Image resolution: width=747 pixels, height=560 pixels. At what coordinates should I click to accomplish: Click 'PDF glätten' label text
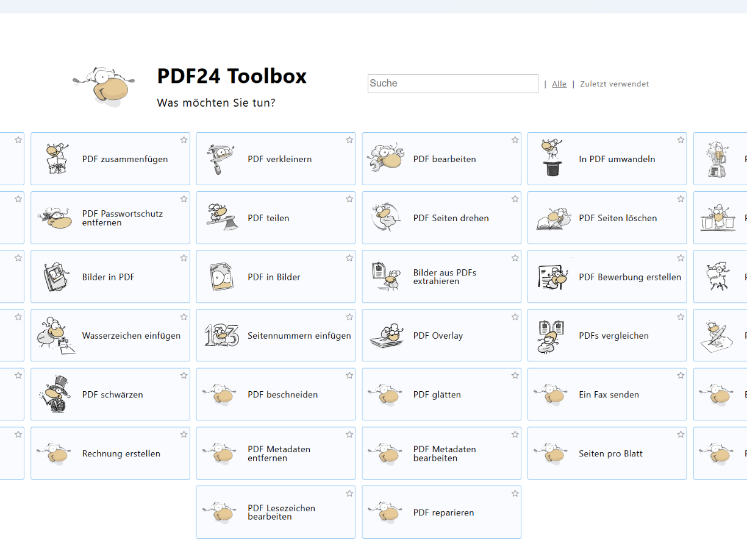(x=437, y=395)
